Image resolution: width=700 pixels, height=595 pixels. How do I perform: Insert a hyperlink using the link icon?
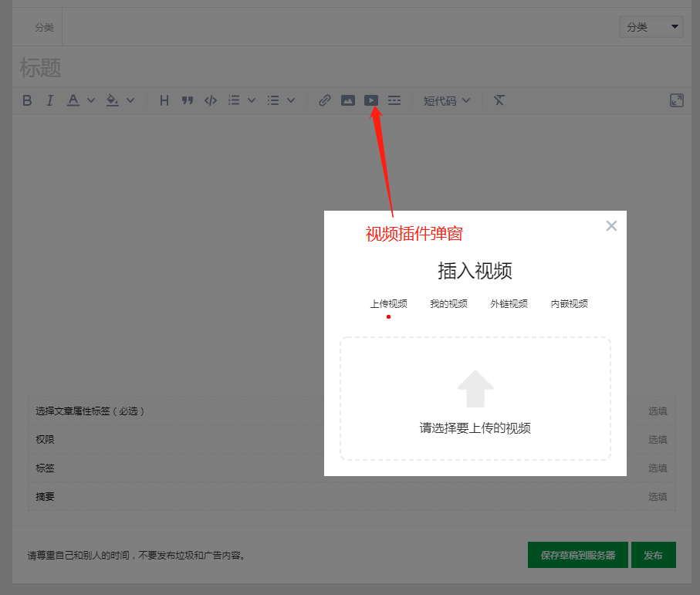[324, 100]
